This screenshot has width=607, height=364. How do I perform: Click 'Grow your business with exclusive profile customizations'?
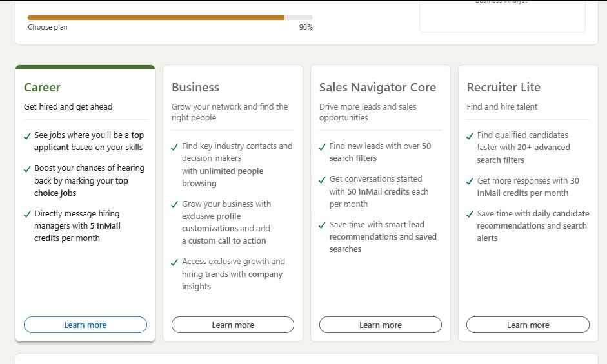(x=226, y=222)
